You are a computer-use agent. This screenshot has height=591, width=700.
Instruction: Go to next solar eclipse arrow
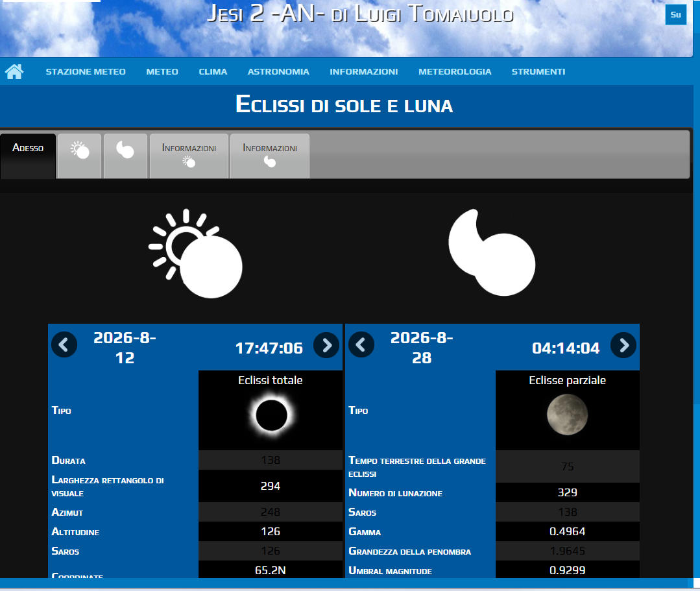tap(326, 345)
